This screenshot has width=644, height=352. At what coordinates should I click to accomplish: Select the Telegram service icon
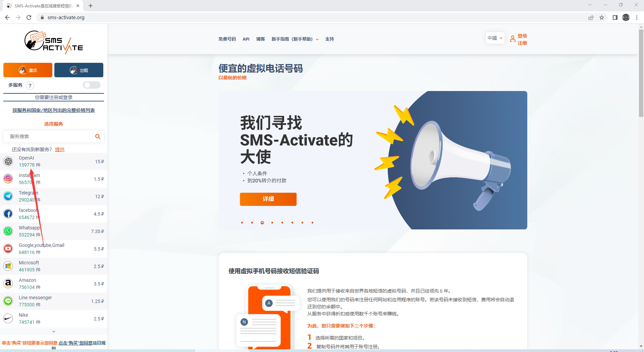[8, 196]
